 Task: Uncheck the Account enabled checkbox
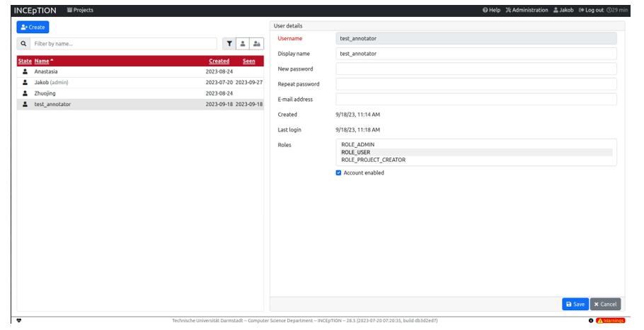tap(338, 172)
